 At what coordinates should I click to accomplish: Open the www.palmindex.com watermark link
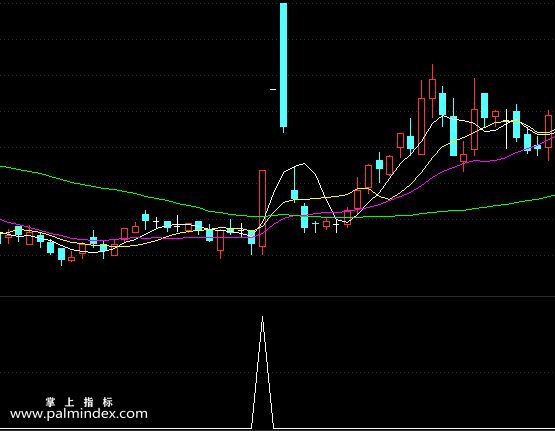[79, 414]
